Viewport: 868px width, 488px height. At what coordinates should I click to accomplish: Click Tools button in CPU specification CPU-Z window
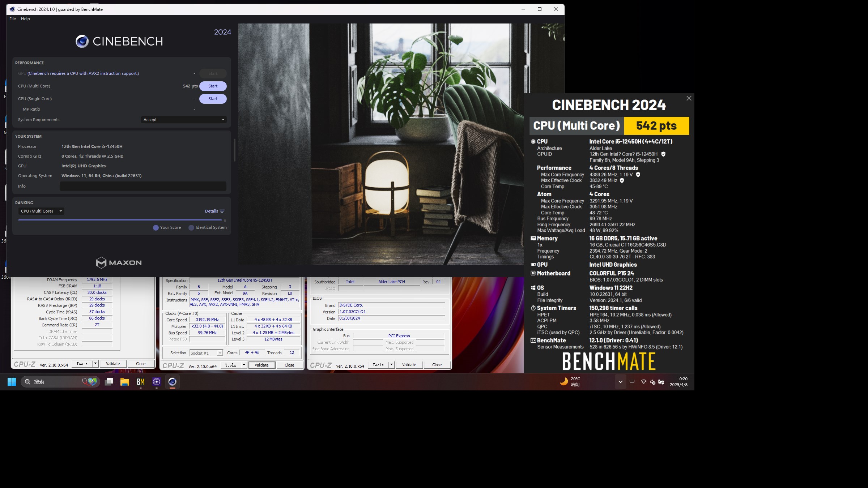pyautogui.click(x=231, y=365)
